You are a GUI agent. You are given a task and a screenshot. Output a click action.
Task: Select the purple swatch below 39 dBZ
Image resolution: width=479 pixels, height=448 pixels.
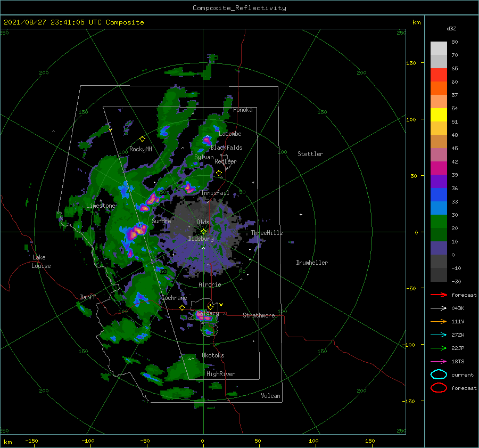[x=439, y=181]
